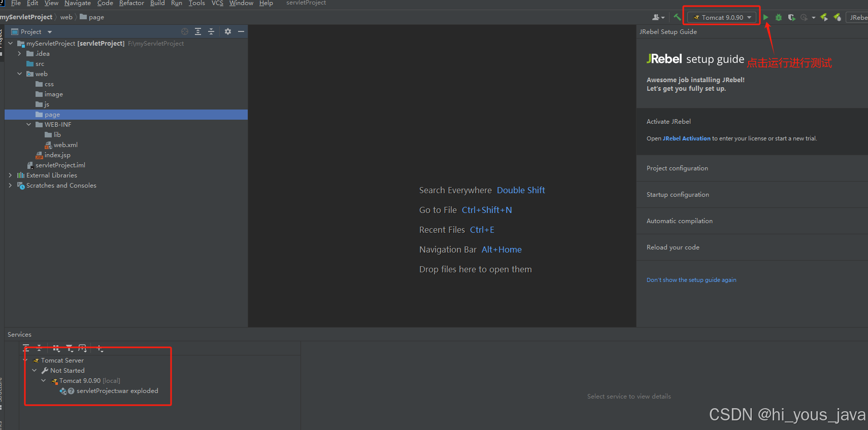Screen dimensions: 868x430
Task: Click the wrench icon beside Not Started
Action: 45,371
